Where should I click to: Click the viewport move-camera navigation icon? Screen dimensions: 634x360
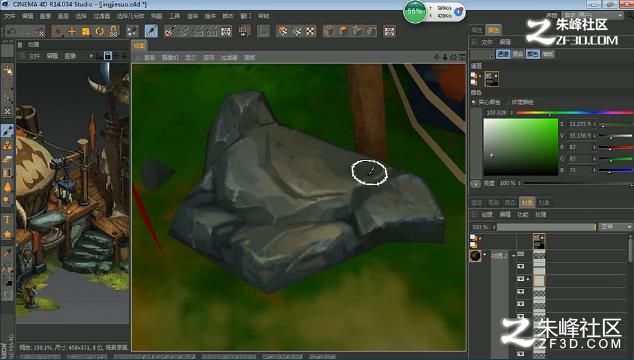436,57
